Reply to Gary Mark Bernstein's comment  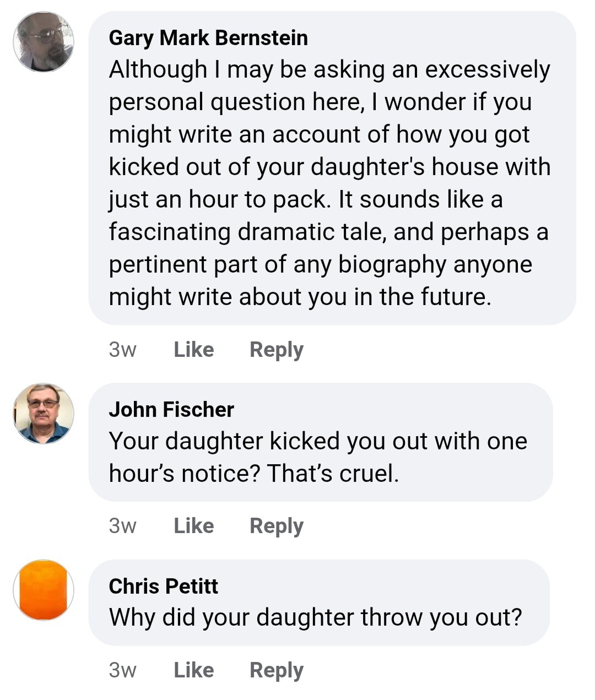pos(277,350)
